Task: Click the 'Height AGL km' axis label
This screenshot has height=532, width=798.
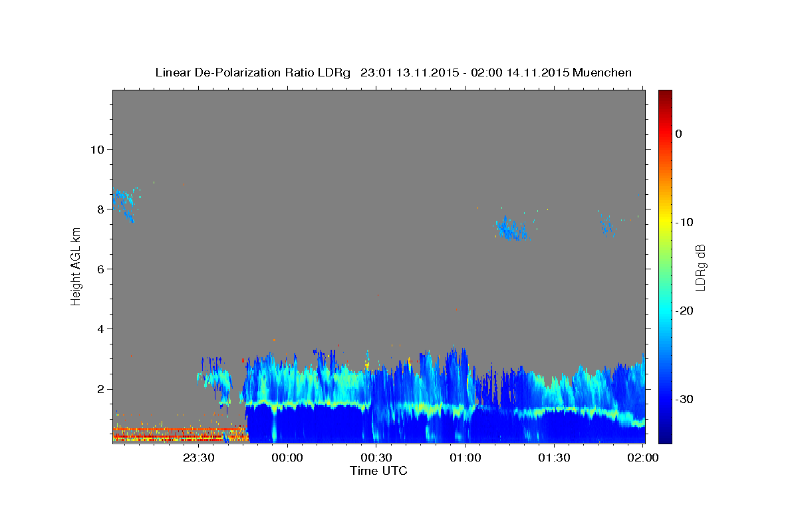Action: pos(76,266)
